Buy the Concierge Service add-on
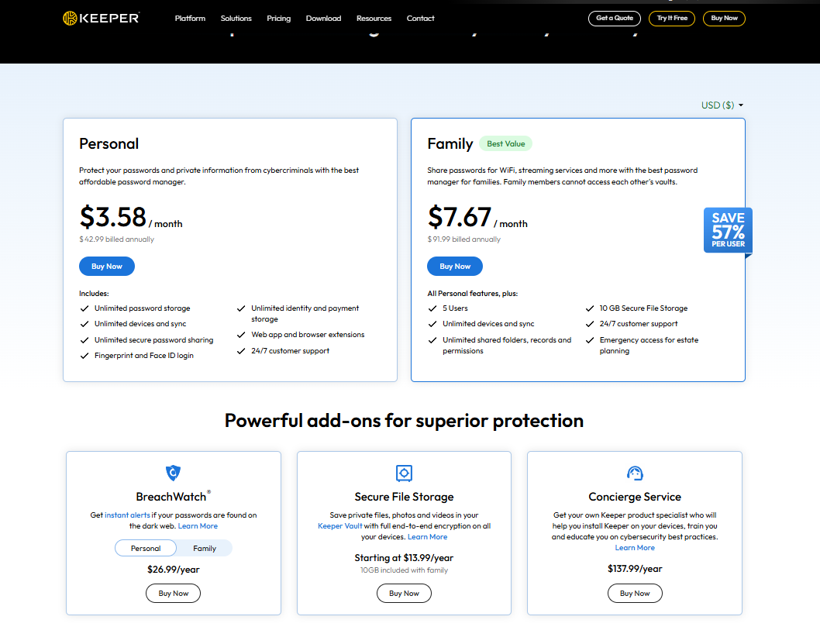Image resolution: width=820 pixels, height=644 pixels. click(x=635, y=594)
